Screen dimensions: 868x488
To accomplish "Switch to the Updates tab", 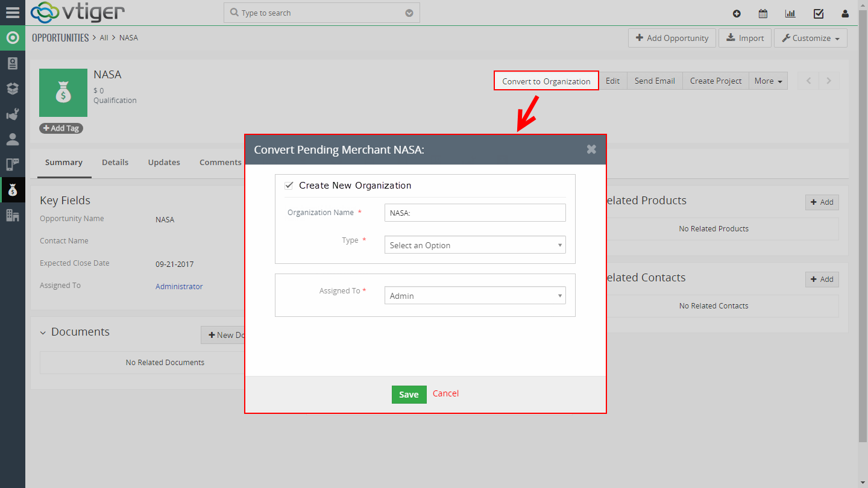I will (164, 162).
